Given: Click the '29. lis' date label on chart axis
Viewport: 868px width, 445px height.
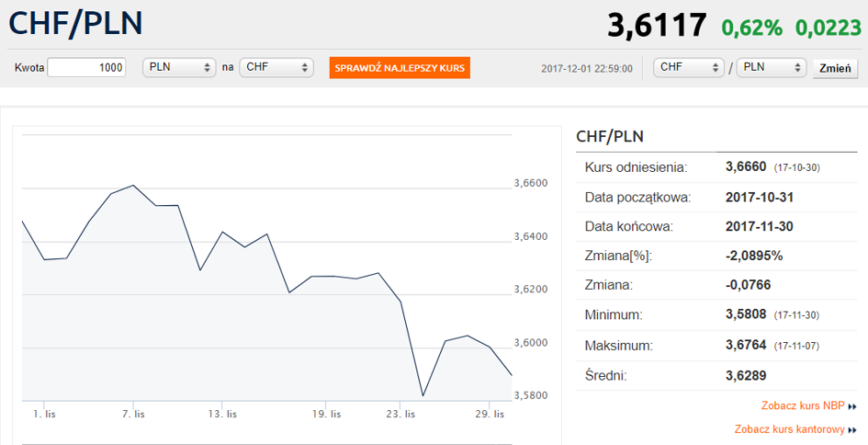Looking at the screenshot, I should [x=490, y=414].
